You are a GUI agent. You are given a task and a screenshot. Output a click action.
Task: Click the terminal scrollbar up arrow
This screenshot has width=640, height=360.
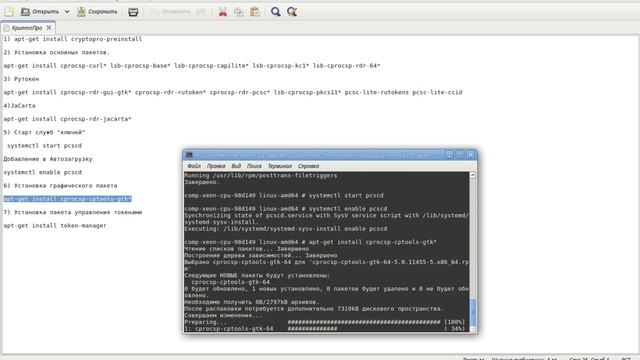point(473,175)
